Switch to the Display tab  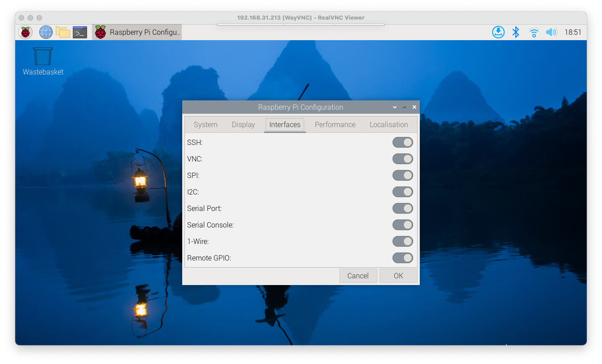tap(243, 124)
